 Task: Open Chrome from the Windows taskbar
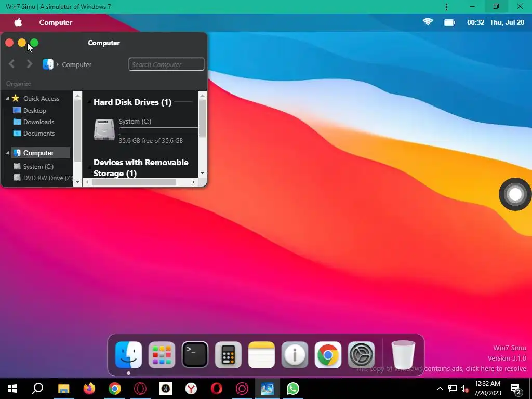pos(115,389)
